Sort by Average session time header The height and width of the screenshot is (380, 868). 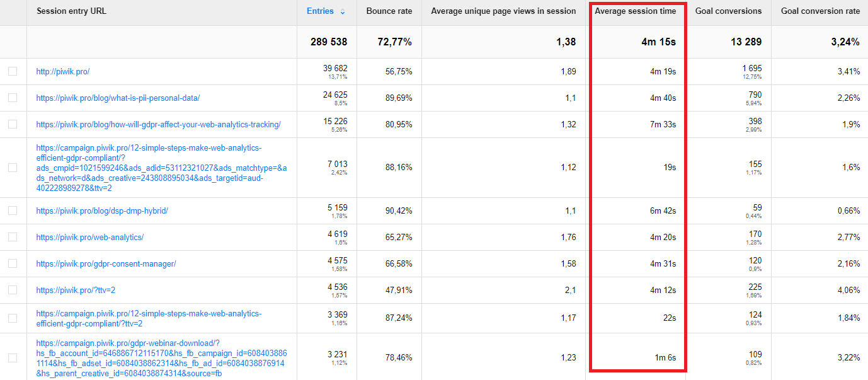(635, 11)
